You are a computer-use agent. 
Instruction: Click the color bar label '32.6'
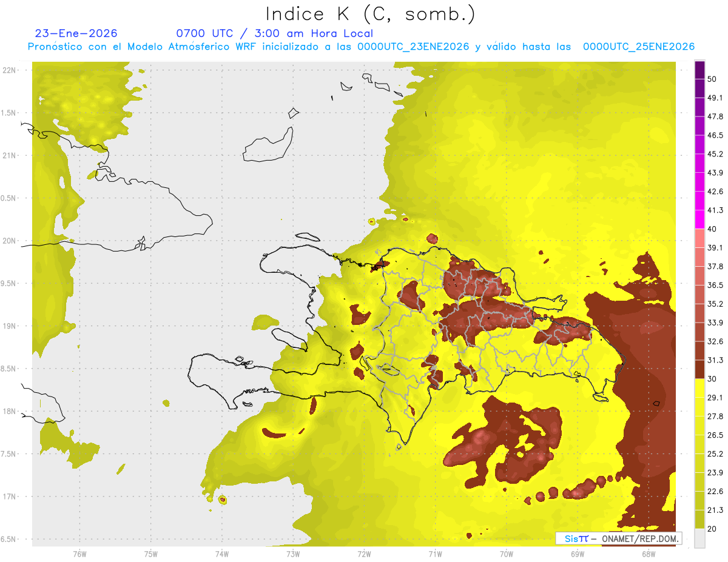715,341
